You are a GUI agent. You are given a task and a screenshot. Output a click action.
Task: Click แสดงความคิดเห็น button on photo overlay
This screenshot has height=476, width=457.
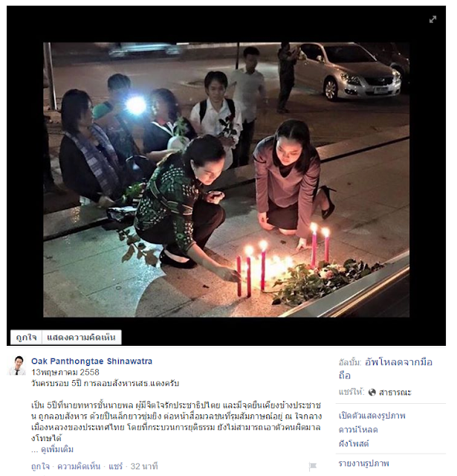click(x=81, y=337)
